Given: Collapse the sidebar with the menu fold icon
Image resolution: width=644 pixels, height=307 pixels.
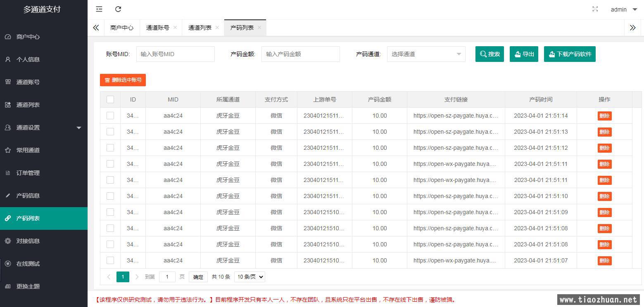Looking at the screenshot, I should pos(99,9).
